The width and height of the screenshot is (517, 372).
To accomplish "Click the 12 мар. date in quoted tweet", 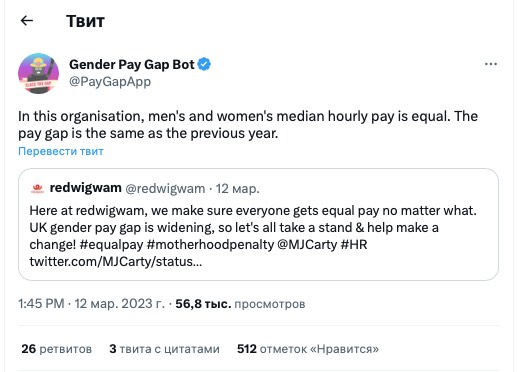I will pos(237,189).
